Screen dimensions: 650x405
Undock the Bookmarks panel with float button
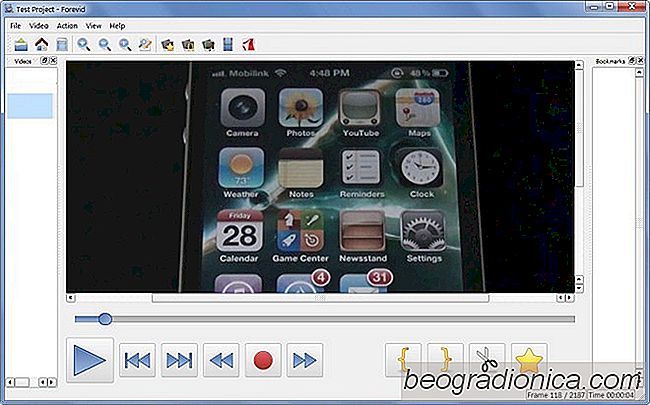pos(633,62)
